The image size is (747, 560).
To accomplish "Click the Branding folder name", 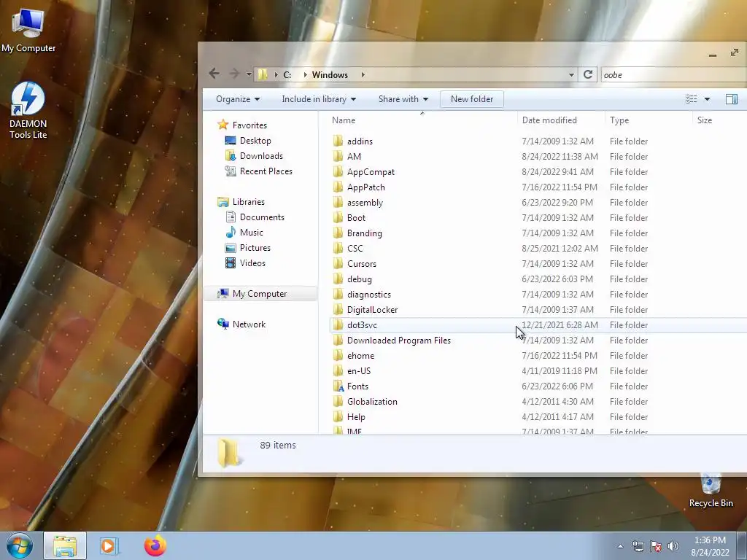I will [x=365, y=233].
